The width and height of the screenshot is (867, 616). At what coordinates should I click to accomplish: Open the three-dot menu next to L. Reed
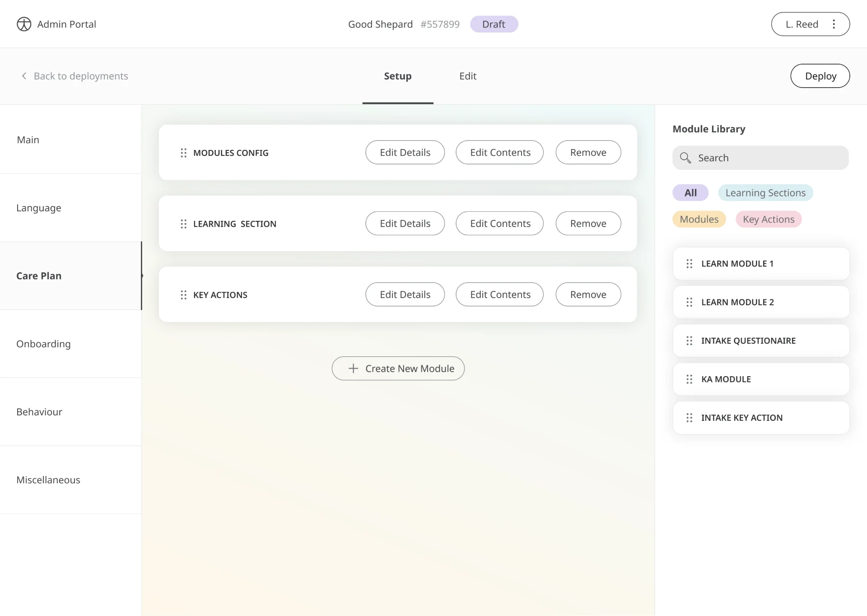(834, 24)
